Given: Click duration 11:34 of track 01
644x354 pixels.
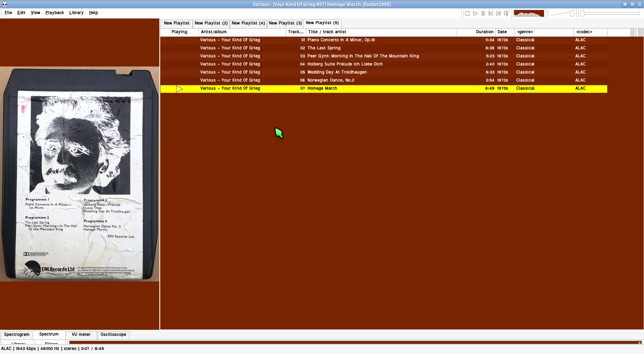Looking at the screenshot, I should [x=489, y=40].
